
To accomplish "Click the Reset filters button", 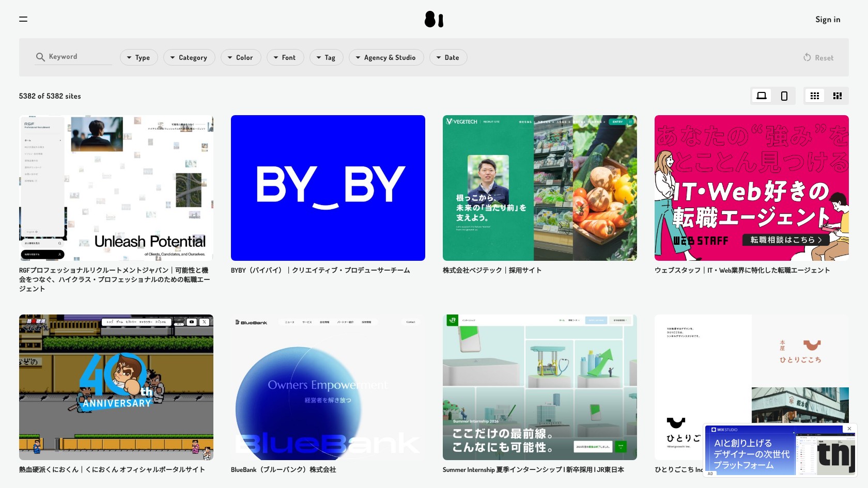I will tap(818, 57).
